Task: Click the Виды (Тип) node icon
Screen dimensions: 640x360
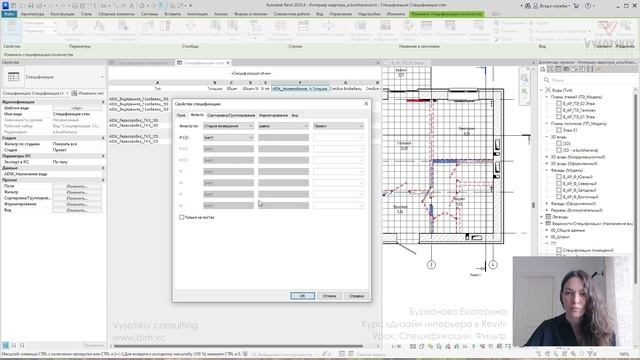Action: click(x=548, y=90)
